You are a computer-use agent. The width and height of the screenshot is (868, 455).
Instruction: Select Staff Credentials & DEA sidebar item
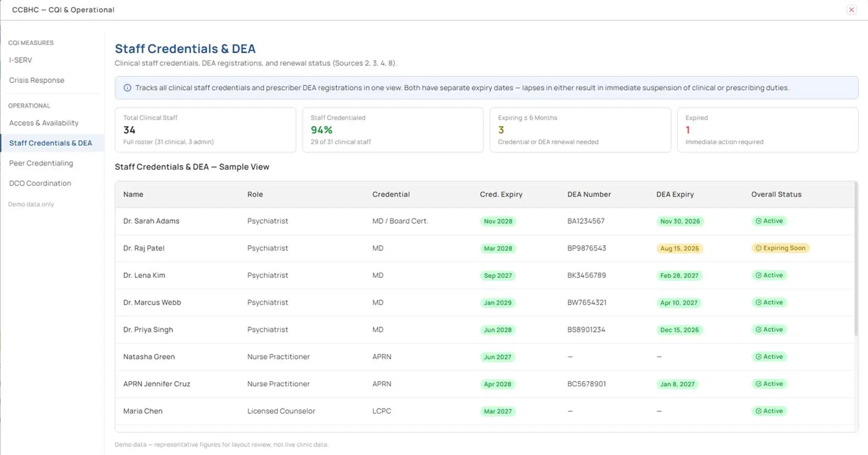click(52, 143)
